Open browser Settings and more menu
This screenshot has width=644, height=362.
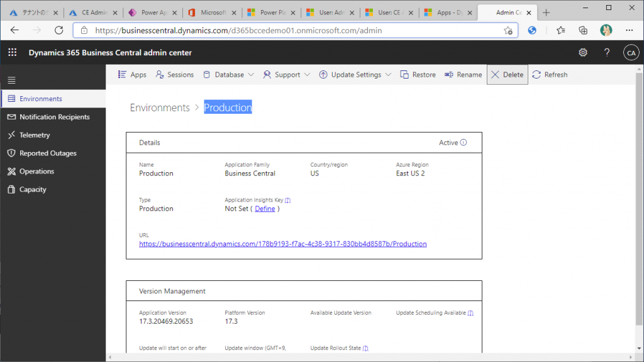pos(629,30)
